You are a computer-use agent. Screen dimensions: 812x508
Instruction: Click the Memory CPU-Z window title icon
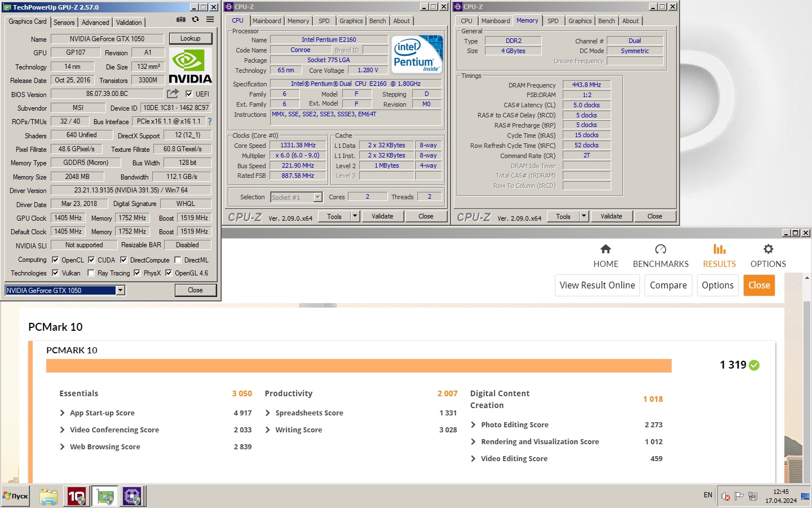tap(458, 7)
